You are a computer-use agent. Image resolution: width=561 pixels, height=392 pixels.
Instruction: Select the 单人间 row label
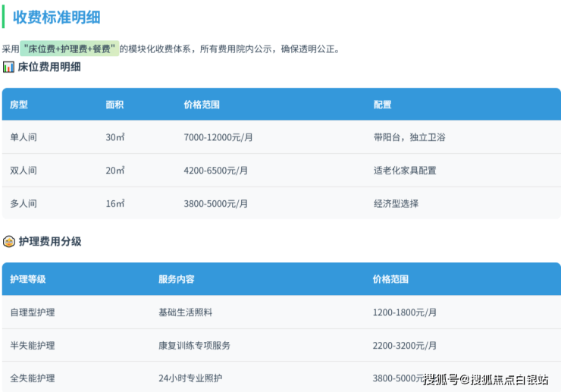point(24,137)
